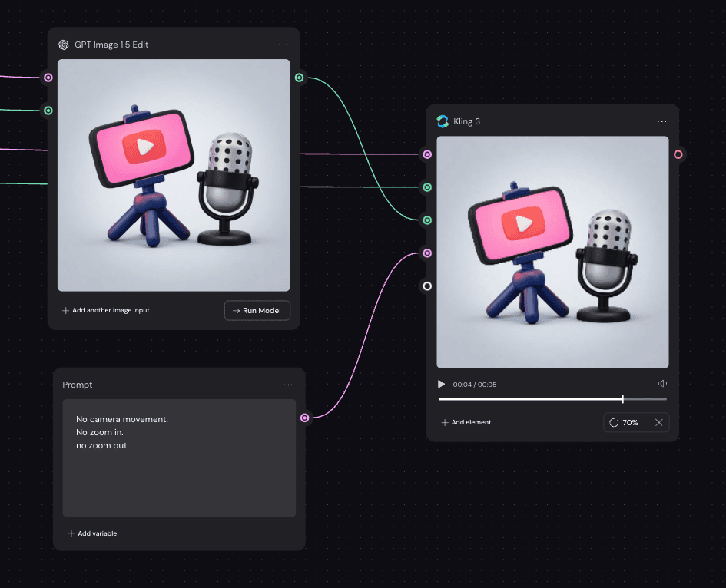This screenshot has height=588, width=726.
Task: Click the arrow icon in Run Model
Action: [236, 311]
